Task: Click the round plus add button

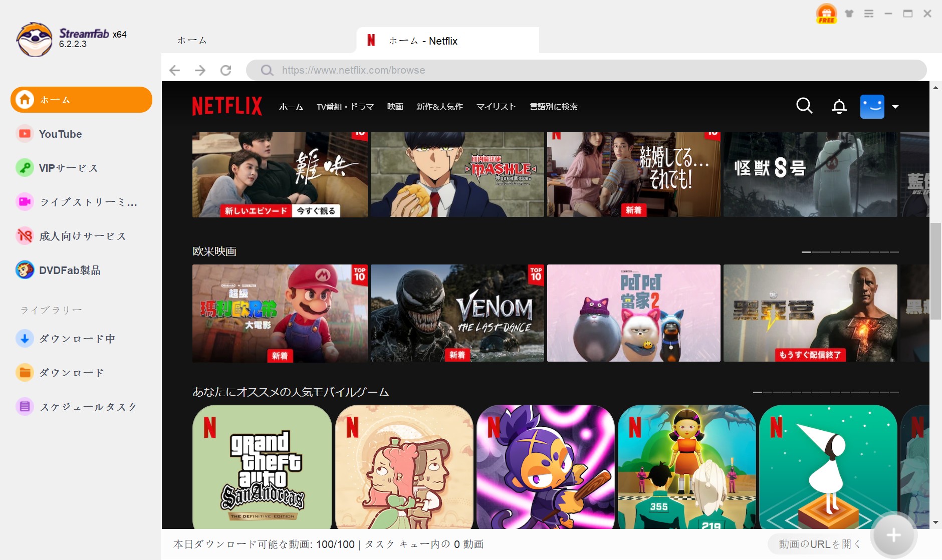Action: [894, 535]
